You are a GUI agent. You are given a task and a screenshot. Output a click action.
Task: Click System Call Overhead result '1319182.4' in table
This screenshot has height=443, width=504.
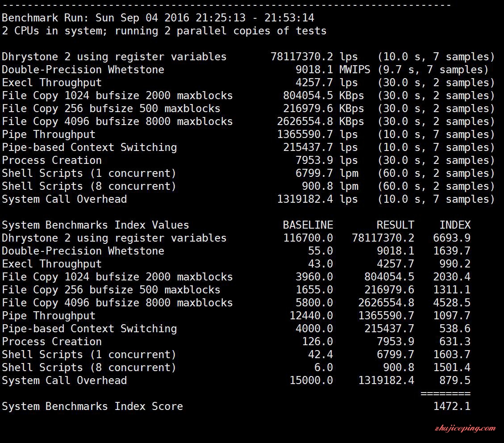386,380
